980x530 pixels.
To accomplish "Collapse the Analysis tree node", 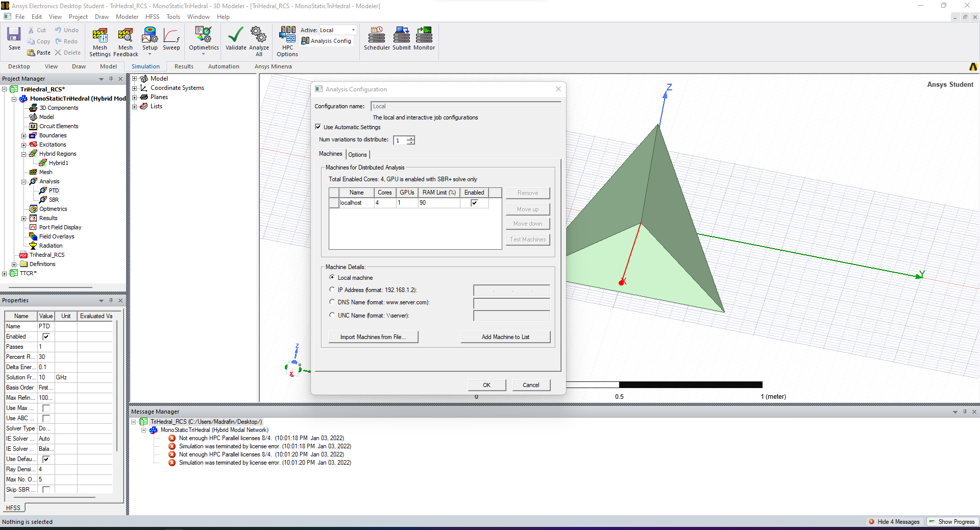I will pyautogui.click(x=23, y=182).
